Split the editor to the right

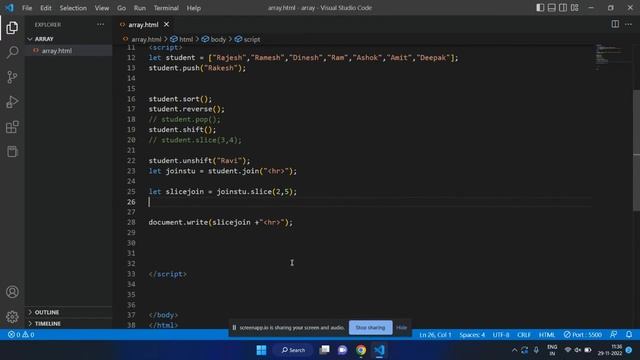(x=615, y=24)
